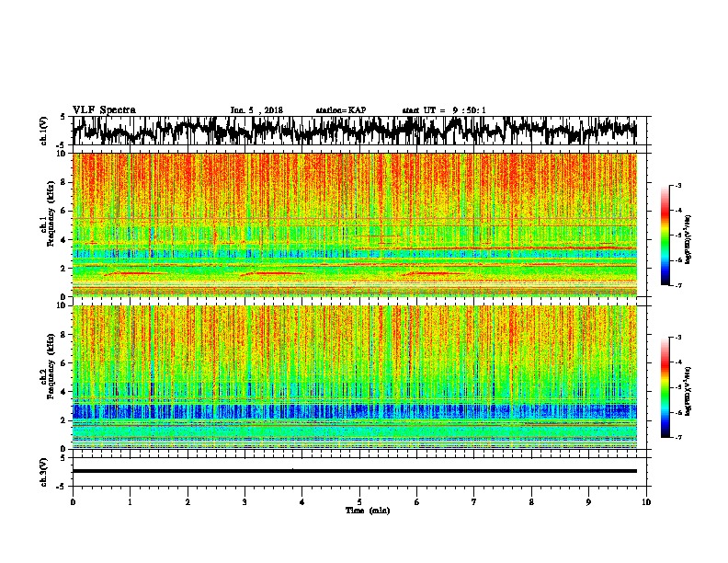Click time axis tick label "1"
This screenshot has width=728, height=563.
tap(130, 502)
